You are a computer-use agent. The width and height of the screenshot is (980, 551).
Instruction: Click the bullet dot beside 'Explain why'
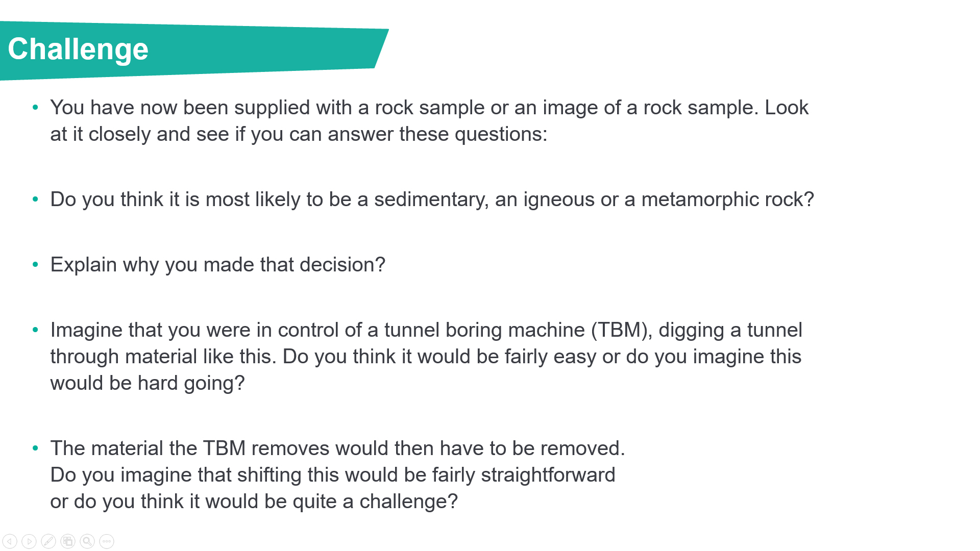[x=35, y=265]
